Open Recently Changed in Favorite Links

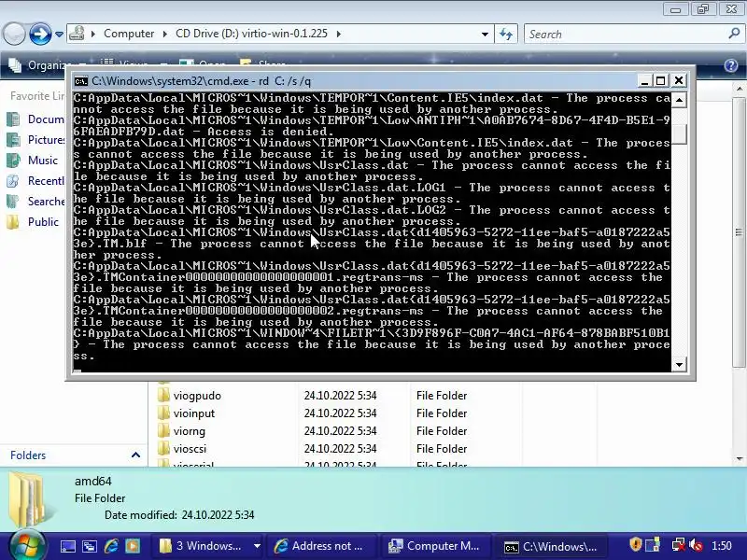[x=46, y=180]
